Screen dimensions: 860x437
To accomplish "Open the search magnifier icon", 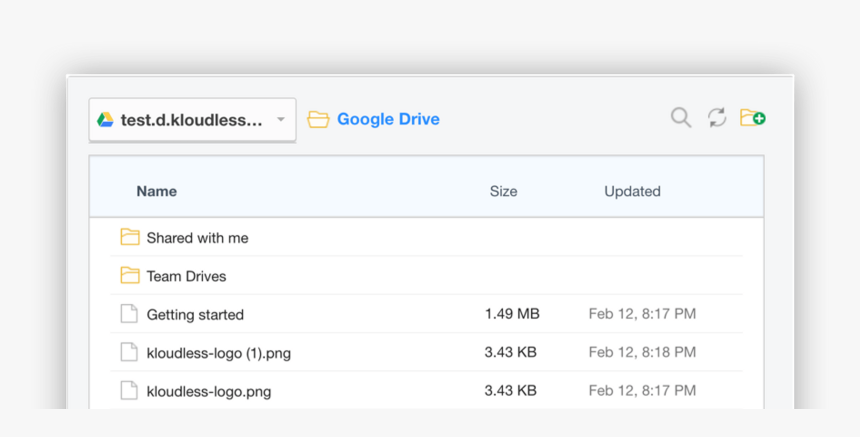I will (x=681, y=118).
